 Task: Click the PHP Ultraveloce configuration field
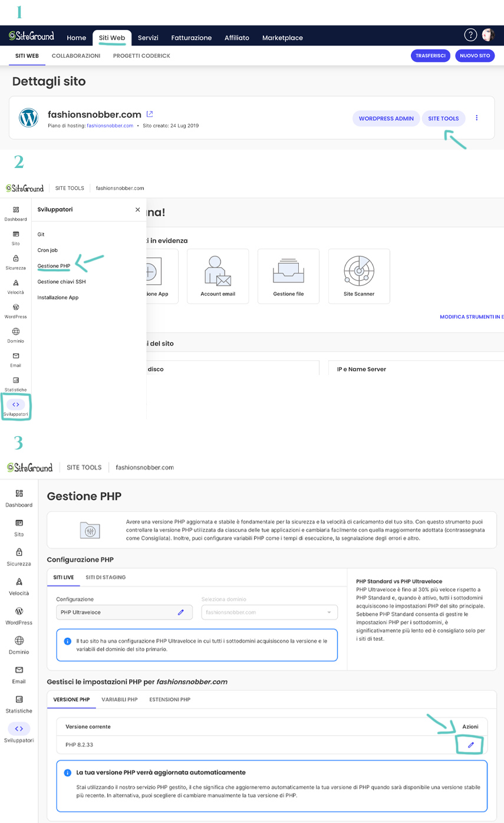(124, 612)
